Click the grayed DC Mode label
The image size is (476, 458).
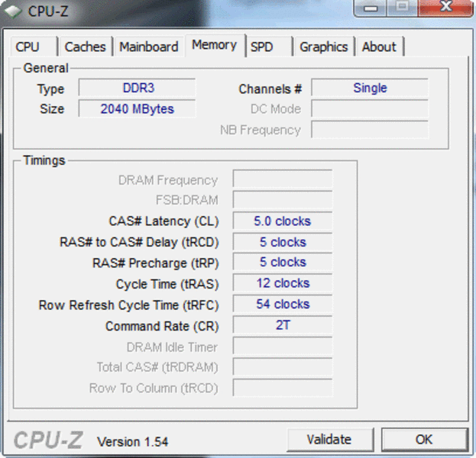(x=276, y=109)
